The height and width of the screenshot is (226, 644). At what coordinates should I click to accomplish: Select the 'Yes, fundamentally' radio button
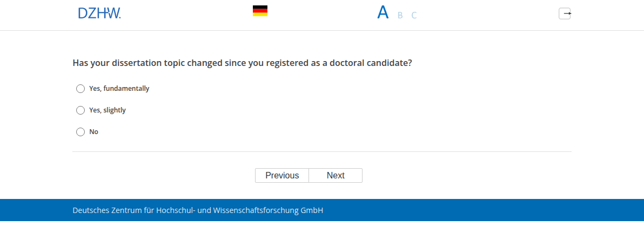point(81,89)
